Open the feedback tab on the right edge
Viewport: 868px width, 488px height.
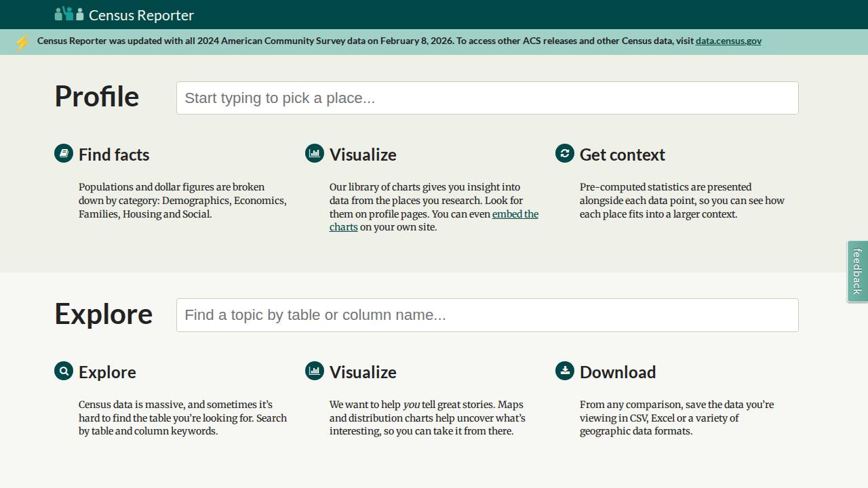[x=857, y=271]
